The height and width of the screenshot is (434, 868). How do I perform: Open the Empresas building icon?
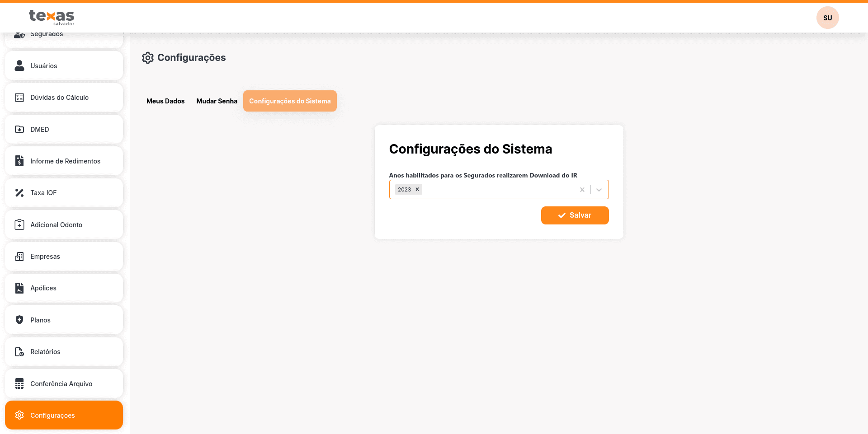(19, 257)
